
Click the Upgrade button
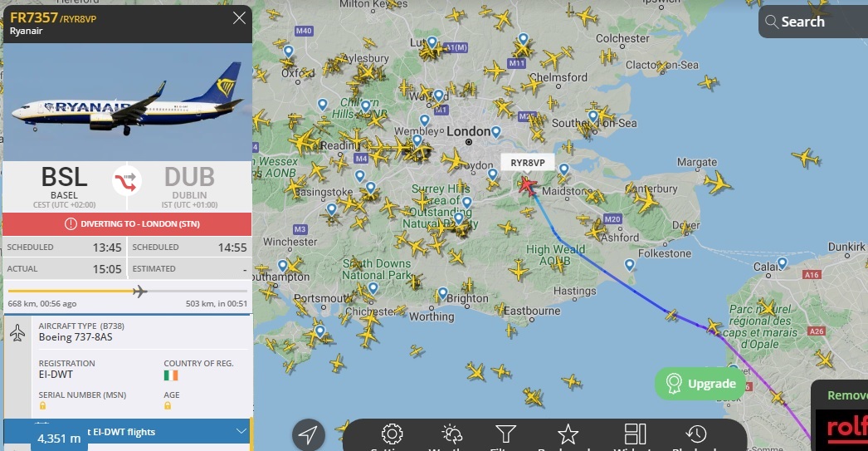(x=700, y=384)
